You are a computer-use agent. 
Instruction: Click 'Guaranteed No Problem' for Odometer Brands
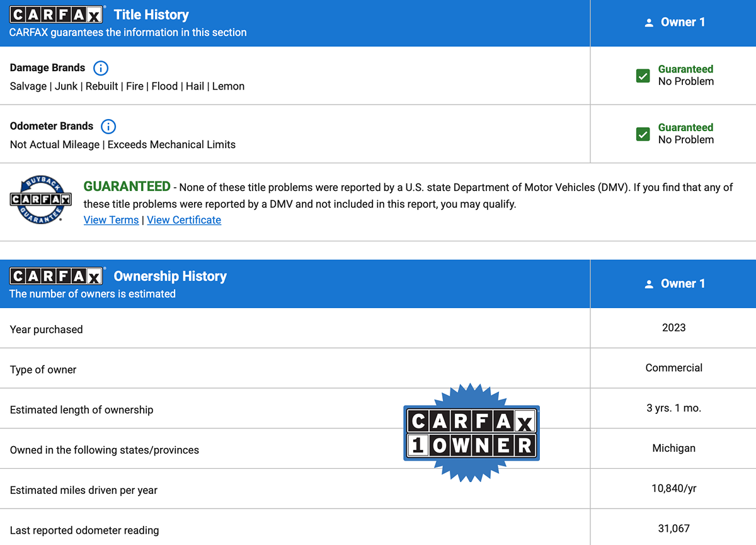pos(686,134)
